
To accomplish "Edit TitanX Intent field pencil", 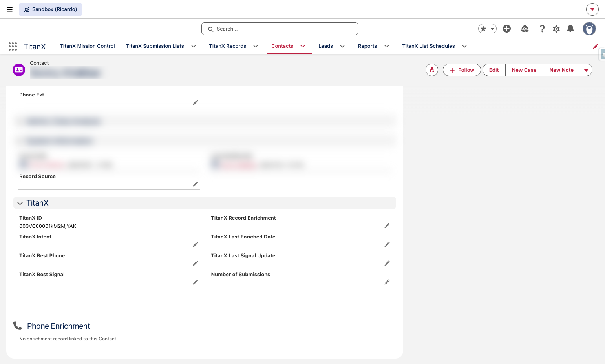I will tap(196, 244).
